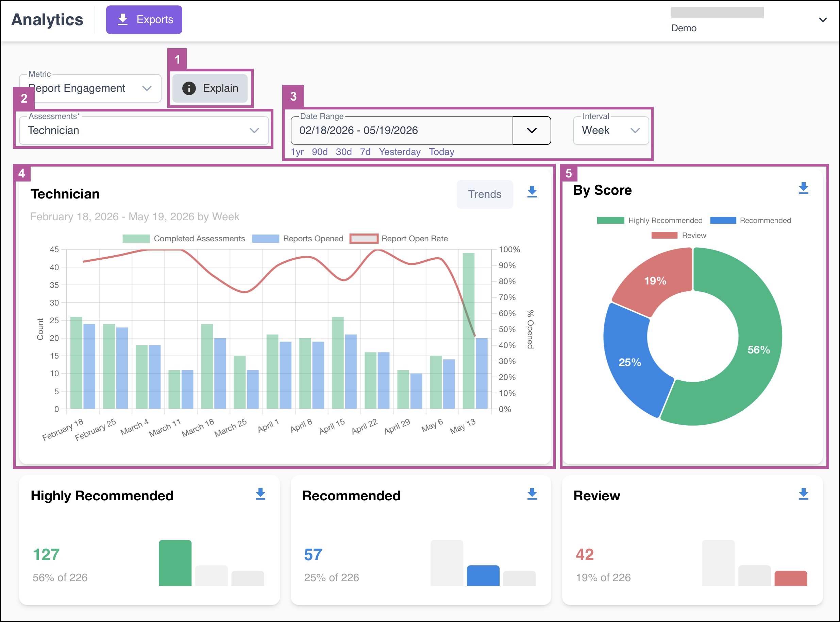The image size is (840, 622).
Task: Click the download icon on Exports button
Action: (x=123, y=20)
